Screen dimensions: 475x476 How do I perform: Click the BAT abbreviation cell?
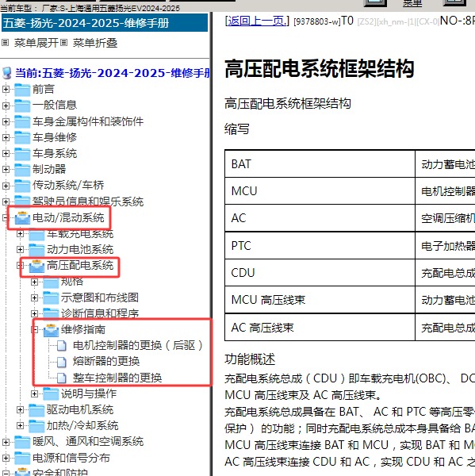(320, 164)
